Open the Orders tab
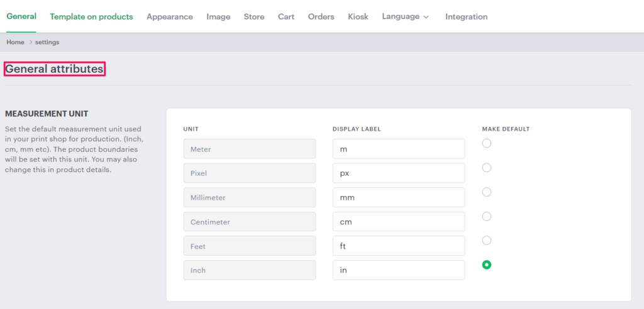Screen dimensions: 644x309 tap(321, 17)
